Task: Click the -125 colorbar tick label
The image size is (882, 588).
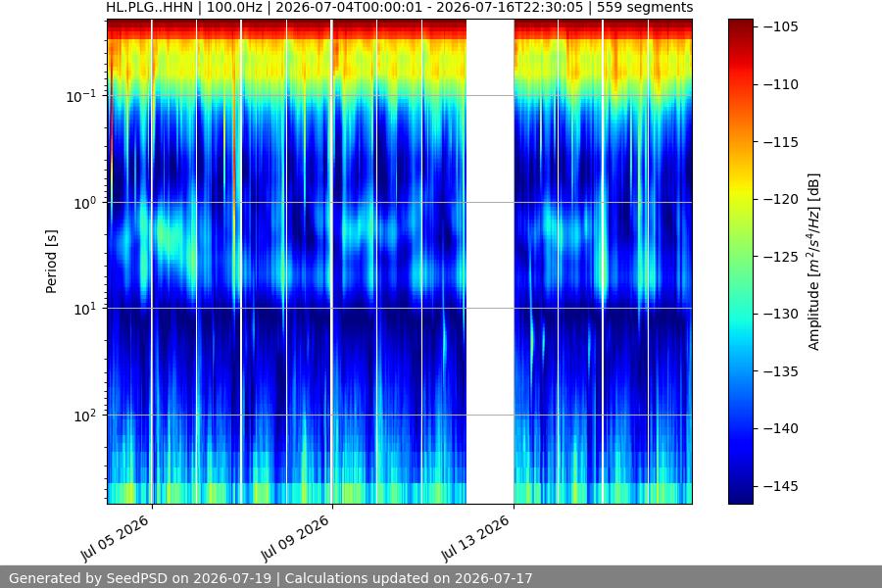Action: (x=781, y=256)
